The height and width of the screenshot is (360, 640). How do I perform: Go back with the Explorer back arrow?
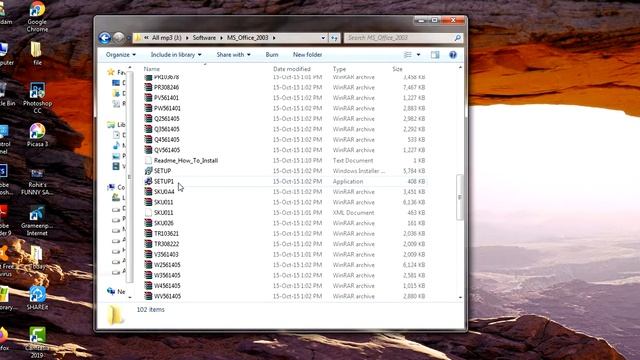(x=104, y=38)
